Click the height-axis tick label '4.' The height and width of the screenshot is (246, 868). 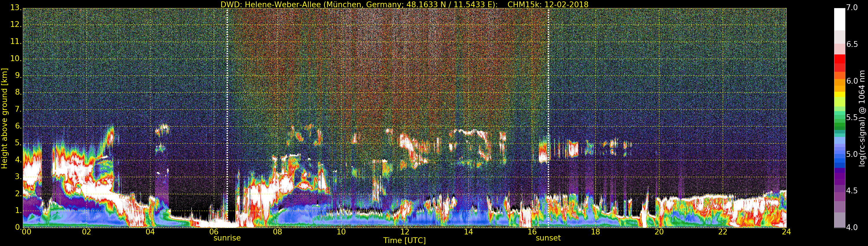point(18,160)
